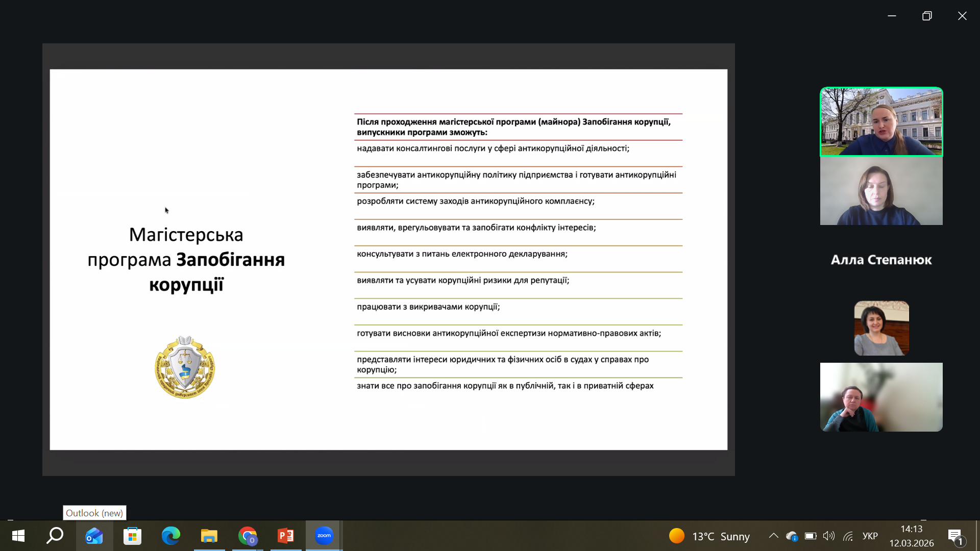Open the Windows Start menu
Screen dimensions: 980x551
pos(18,536)
